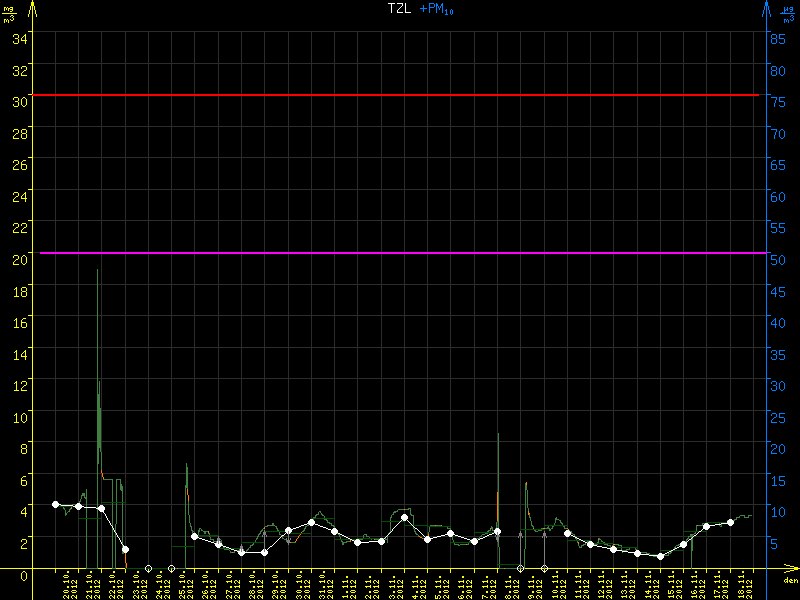Click the magenta threshold line at 20
Screen dimensions: 800x600
[400, 253]
